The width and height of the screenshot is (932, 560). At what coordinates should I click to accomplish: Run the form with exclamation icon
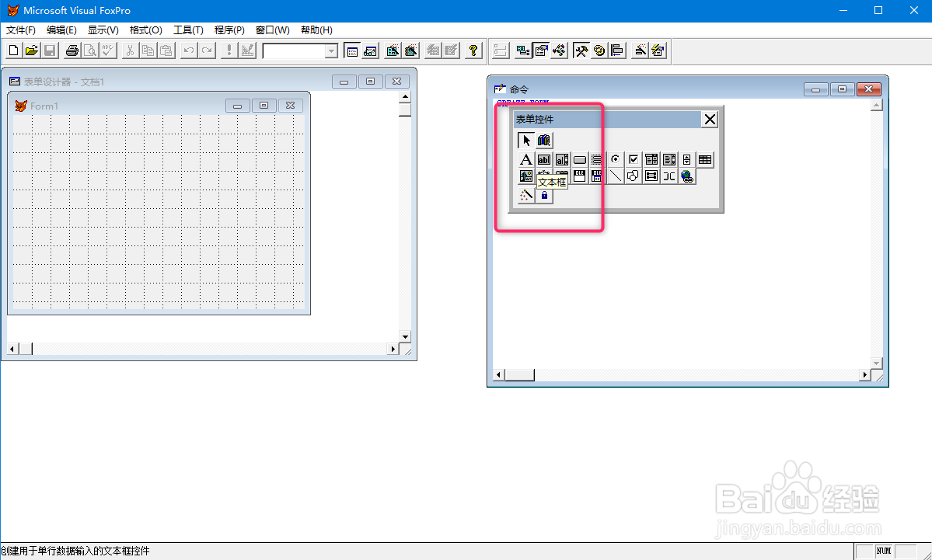229,51
